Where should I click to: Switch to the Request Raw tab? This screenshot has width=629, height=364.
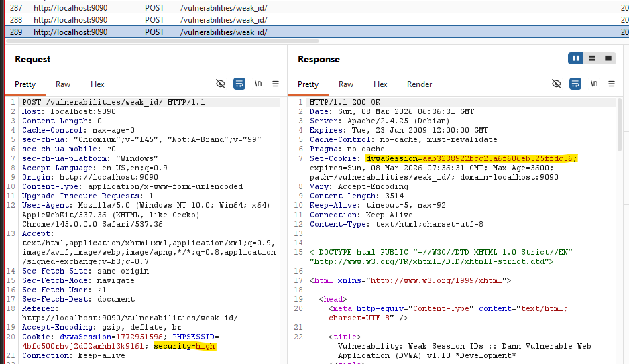[x=63, y=84]
